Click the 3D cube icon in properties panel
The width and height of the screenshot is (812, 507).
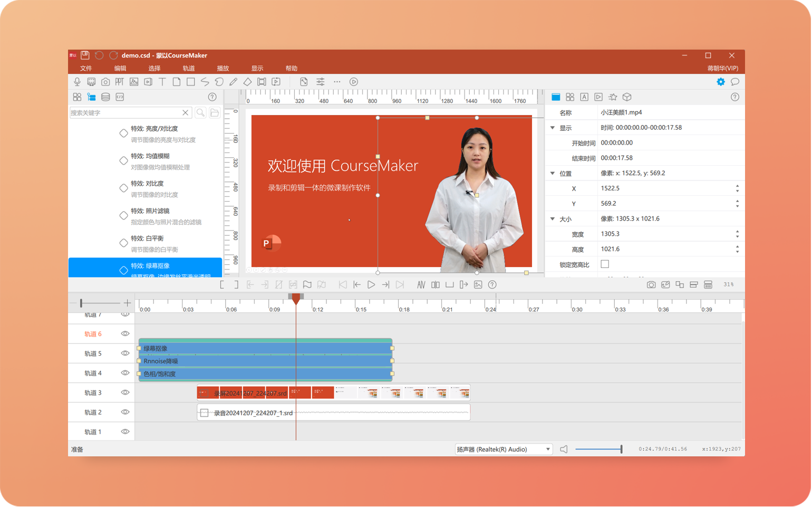point(627,97)
